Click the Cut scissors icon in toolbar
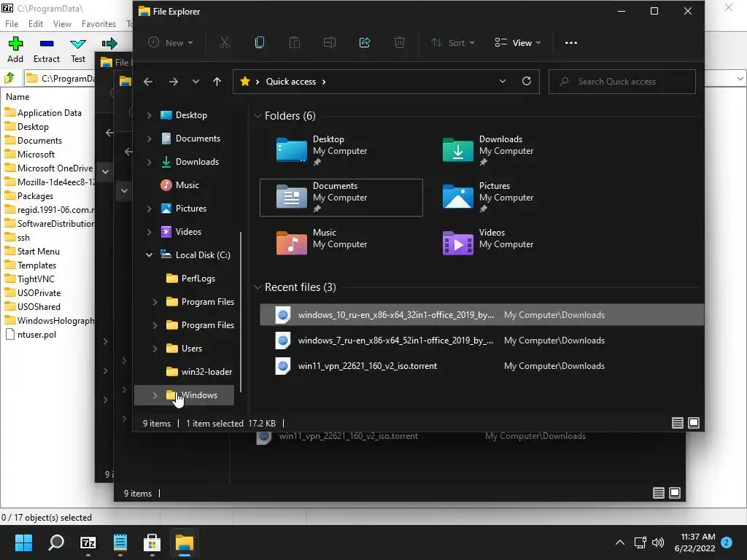The image size is (747, 560). coord(225,43)
